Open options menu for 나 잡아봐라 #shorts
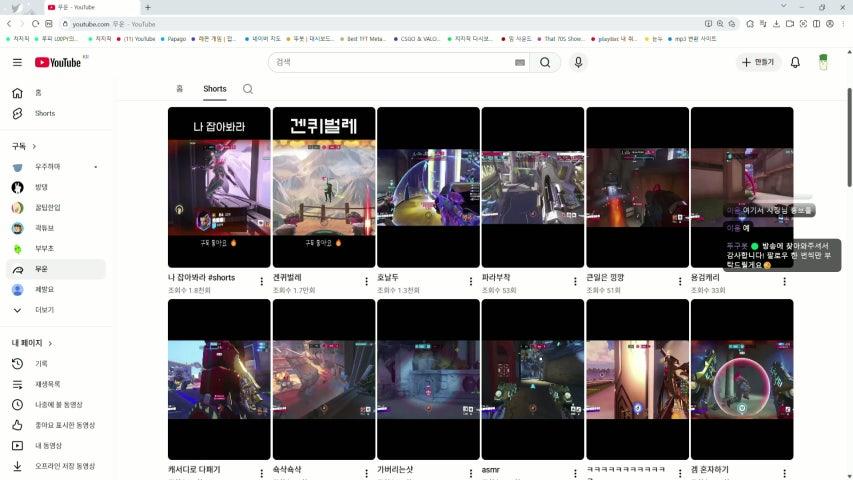Screen dimensions: 853x480 point(262,281)
